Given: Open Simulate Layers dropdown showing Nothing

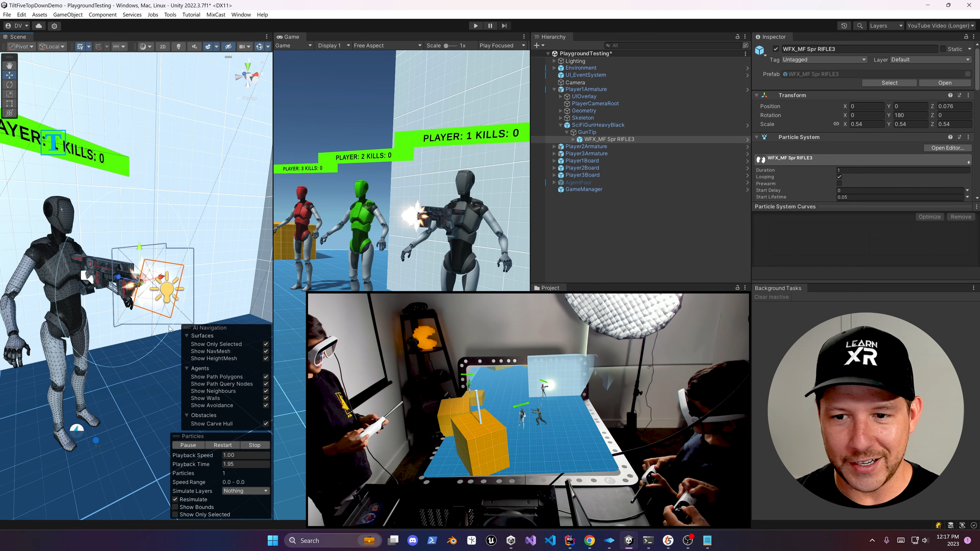Looking at the screenshot, I should click(x=246, y=491).
